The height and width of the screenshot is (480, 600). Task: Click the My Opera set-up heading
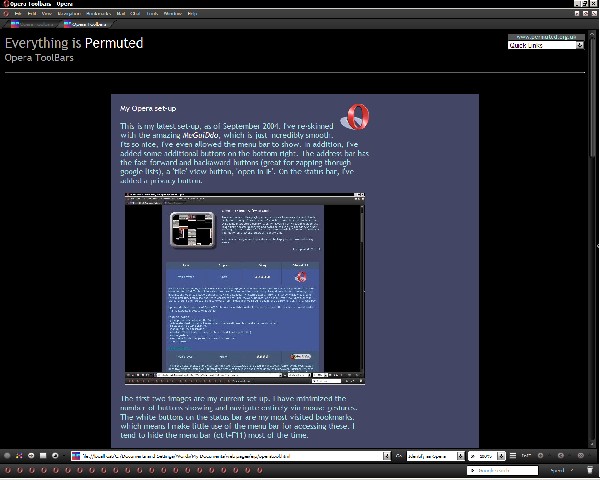point(148,109)
